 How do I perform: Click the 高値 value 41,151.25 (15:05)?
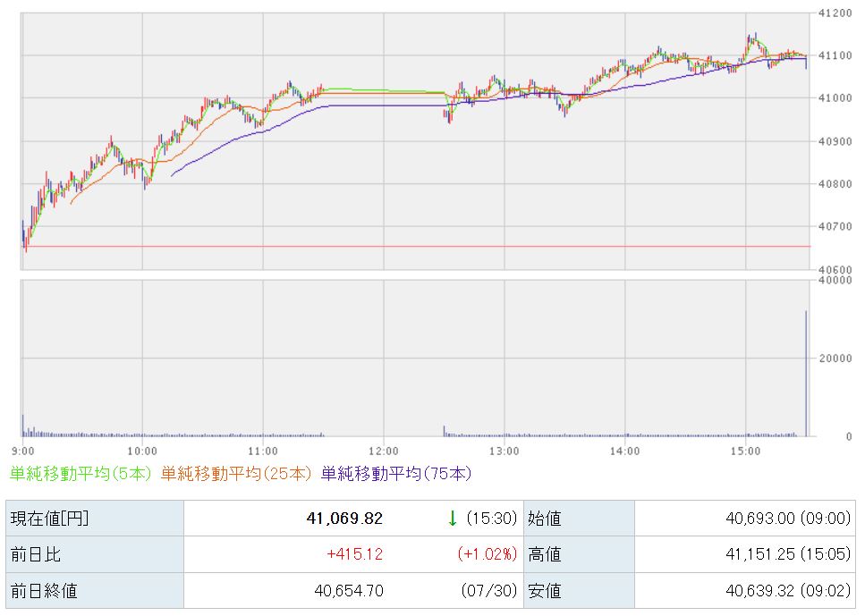(x=788, y=554)
